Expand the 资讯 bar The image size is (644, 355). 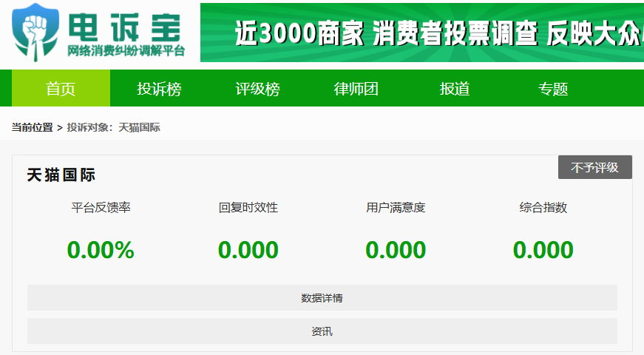tap(322, 331)
